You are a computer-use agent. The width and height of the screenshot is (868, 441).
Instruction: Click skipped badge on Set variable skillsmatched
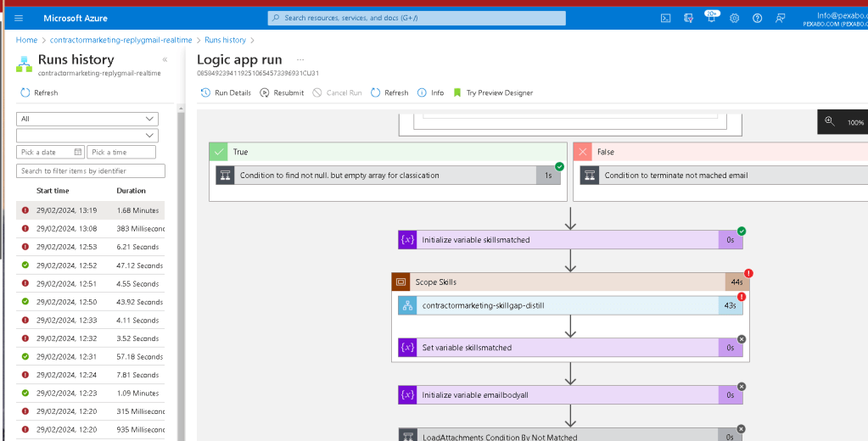tap(742, 339)
